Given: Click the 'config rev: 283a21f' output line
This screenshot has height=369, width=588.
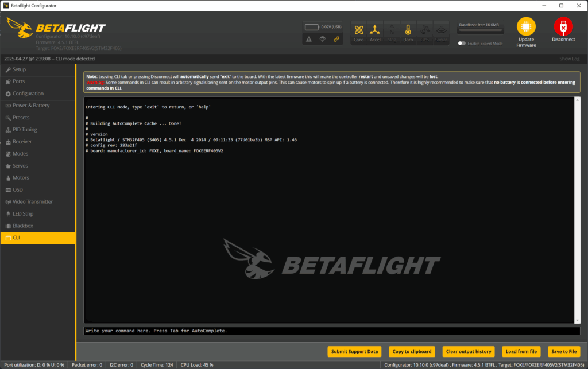Looking at the screenshot, I should tap(111, 145).
